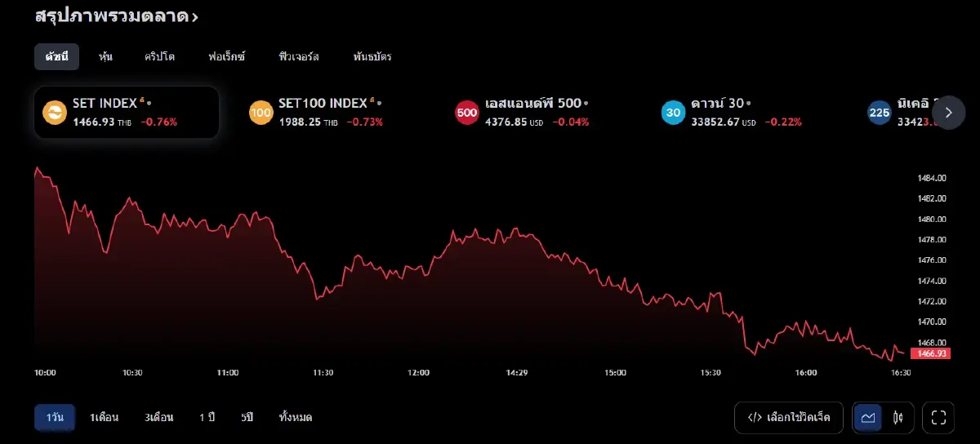Select the หุ้น tab

pos(105,56)
